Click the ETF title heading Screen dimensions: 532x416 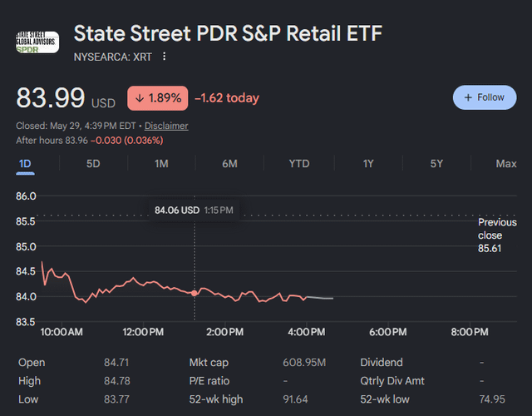click(x=228, y=33)
